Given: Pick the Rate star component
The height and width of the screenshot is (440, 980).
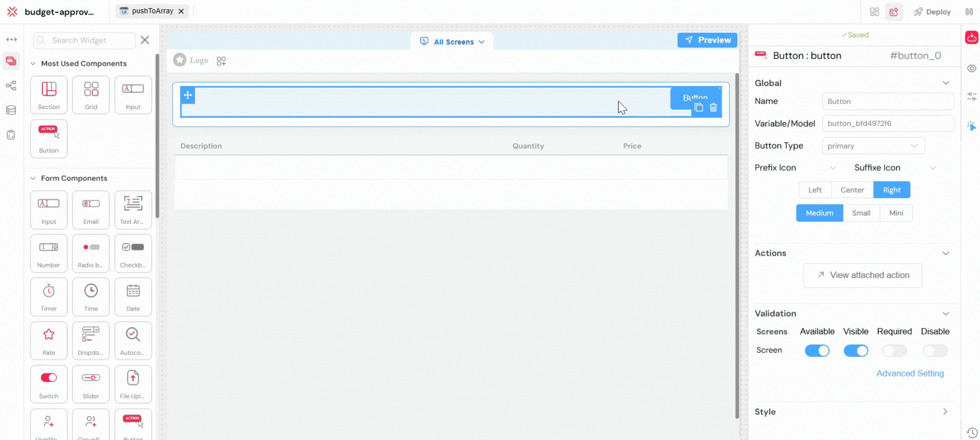Looking at the screenshot, I should pyautogui.click(x=48, y=340).
